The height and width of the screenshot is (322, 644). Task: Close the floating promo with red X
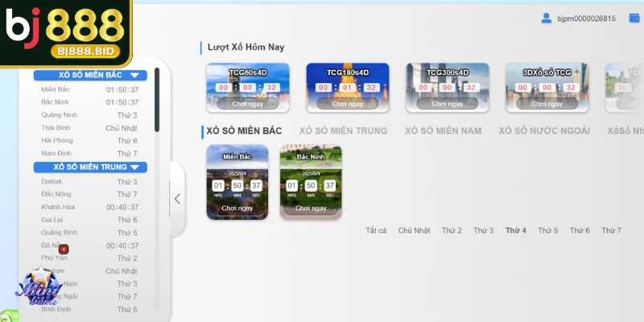[64, 249]
